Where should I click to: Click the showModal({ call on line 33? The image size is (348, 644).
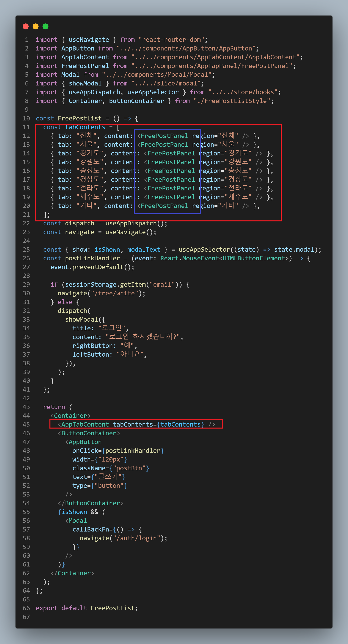click(85, 320)
